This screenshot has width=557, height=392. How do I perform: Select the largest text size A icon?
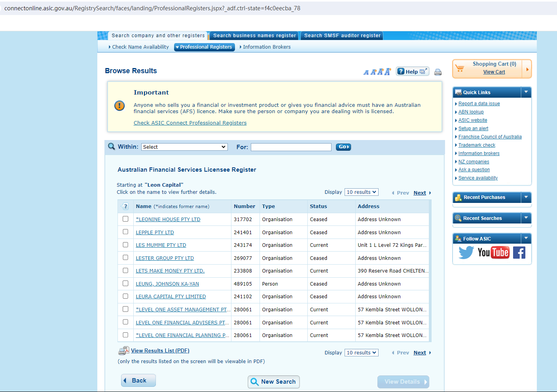(x=387, y=72)
